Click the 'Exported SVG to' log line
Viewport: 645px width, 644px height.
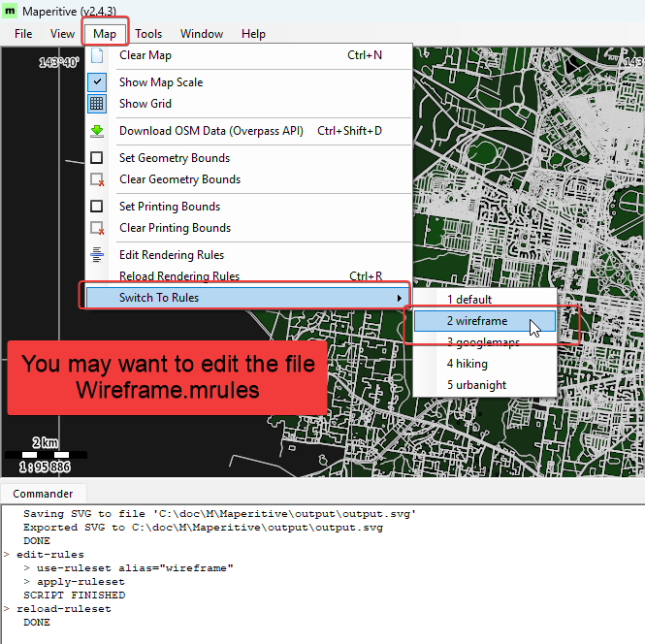[x=204, y=528]
